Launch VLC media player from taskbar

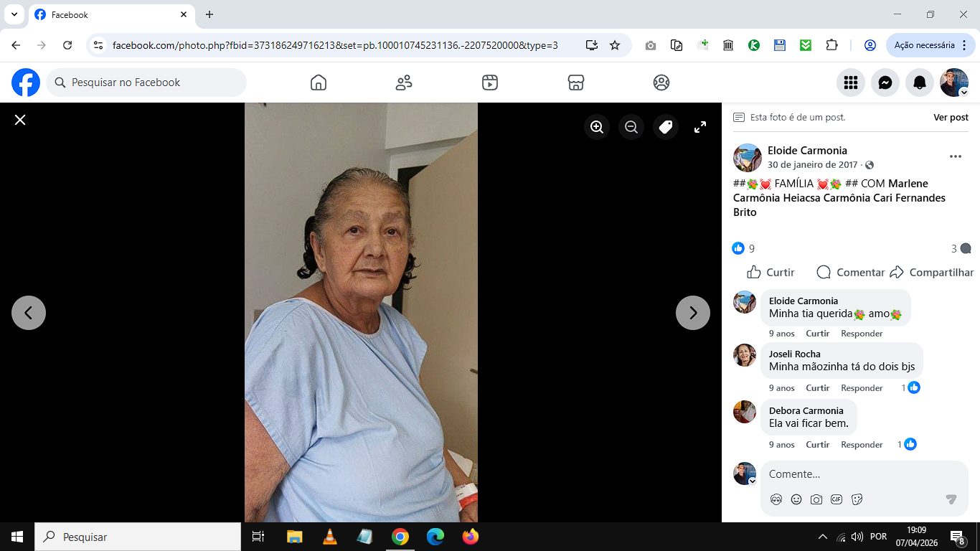click(329, 537)
